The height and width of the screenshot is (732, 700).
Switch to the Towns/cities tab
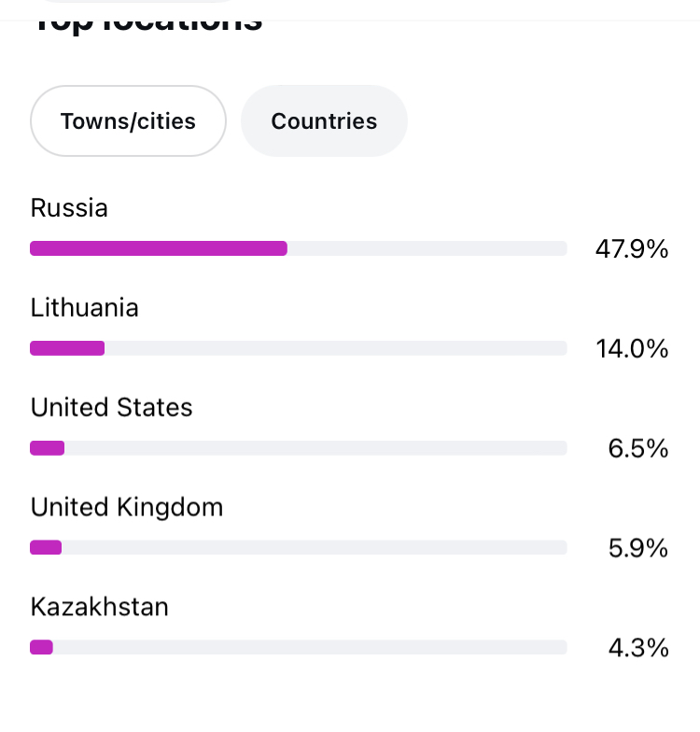tap(128, 121)
